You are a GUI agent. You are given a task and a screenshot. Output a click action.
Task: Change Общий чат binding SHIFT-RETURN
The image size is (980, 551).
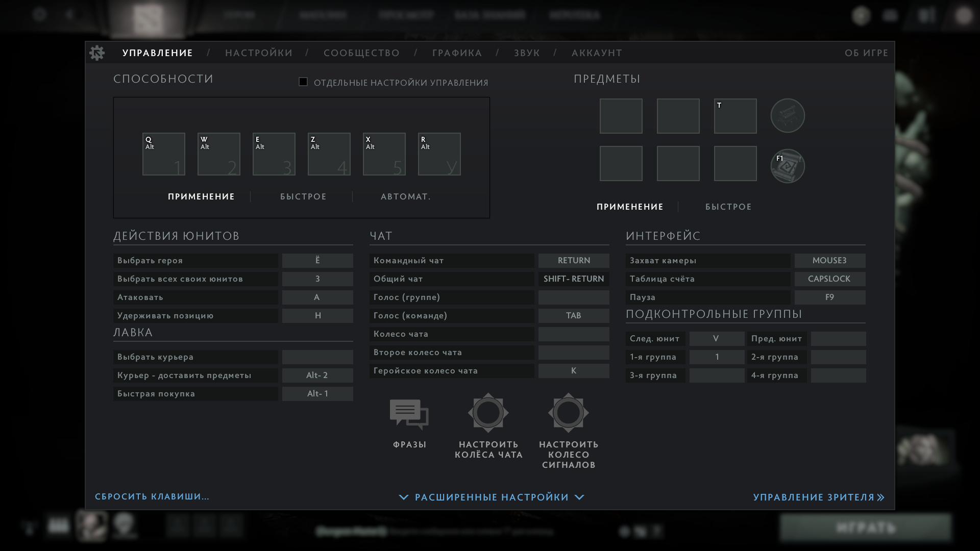tap(574, 279)
